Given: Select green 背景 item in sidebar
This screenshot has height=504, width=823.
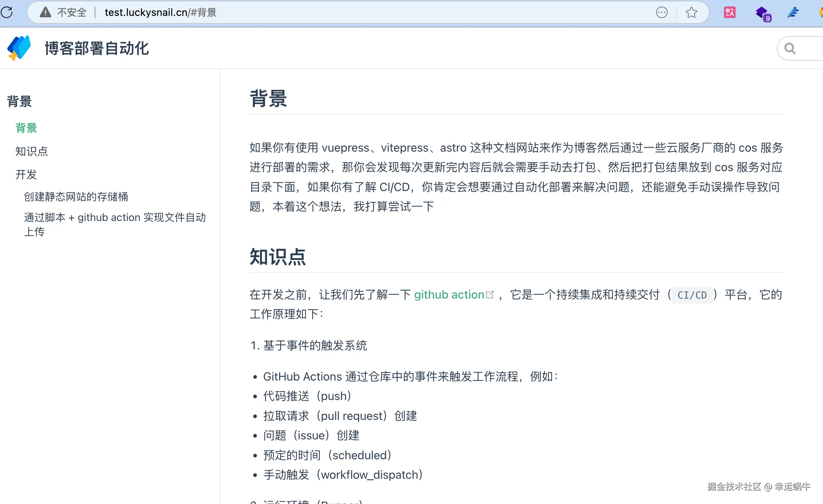Looking at the screenshot, I should [26, 128].
